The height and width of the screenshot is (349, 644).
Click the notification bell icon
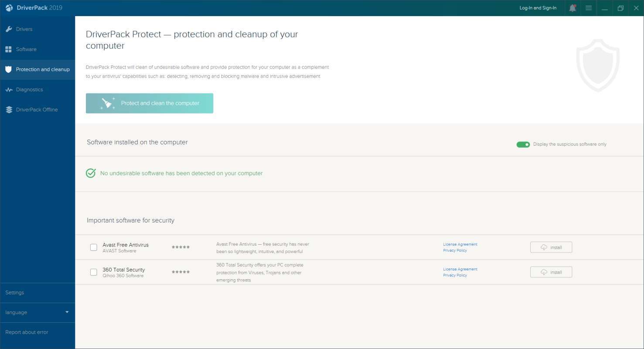[572, 8]
